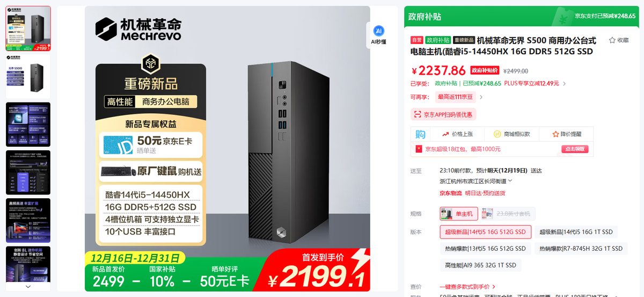Select 超级新品|14代i5 16G 1T SSD version
Image resolution: width=644 pixels, height=297 pixels.
[x=576, y=231]
